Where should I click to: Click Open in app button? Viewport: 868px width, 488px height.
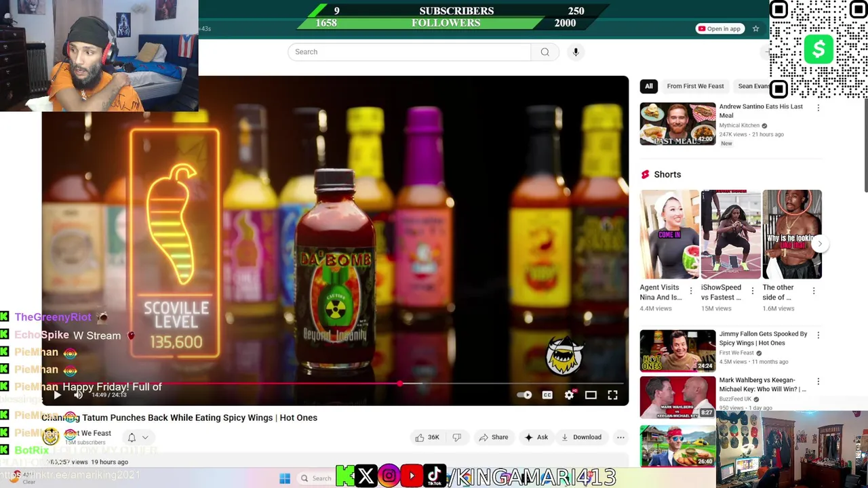click(719, 28)
